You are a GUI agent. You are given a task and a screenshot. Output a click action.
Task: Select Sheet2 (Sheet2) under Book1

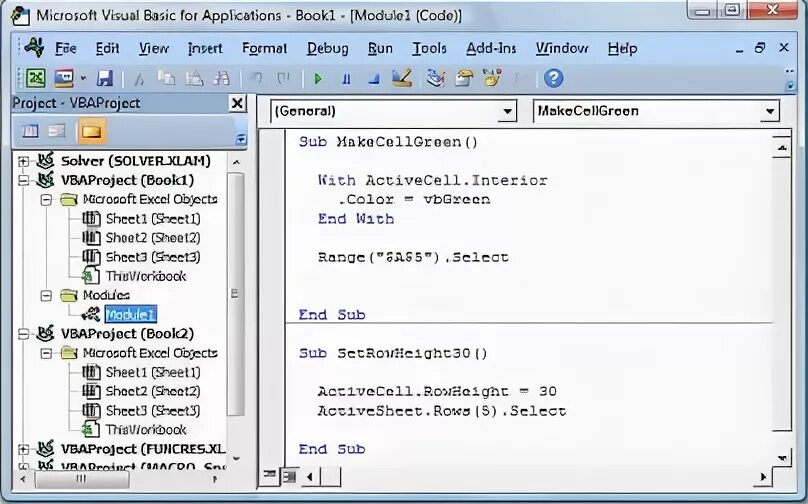(x=153, y=238)
